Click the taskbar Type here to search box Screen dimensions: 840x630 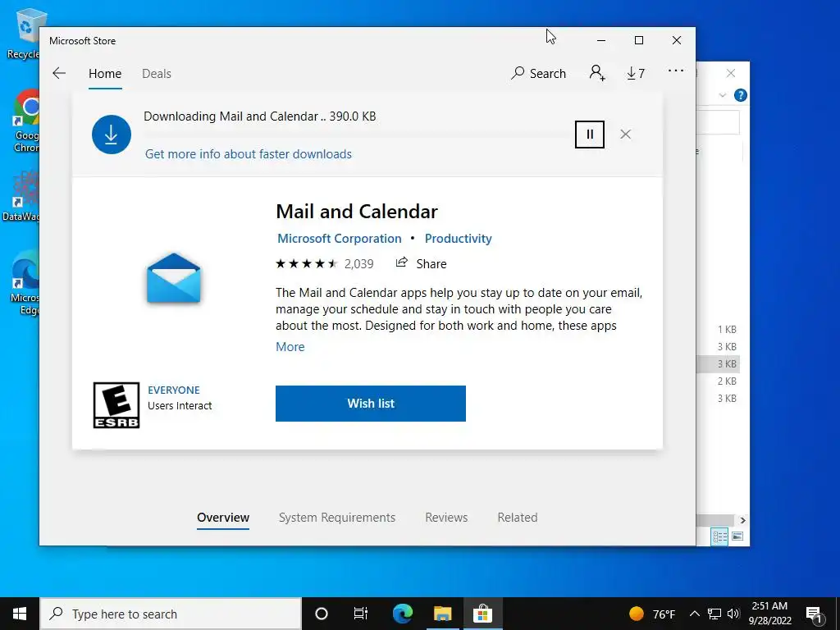click(171, 614)
